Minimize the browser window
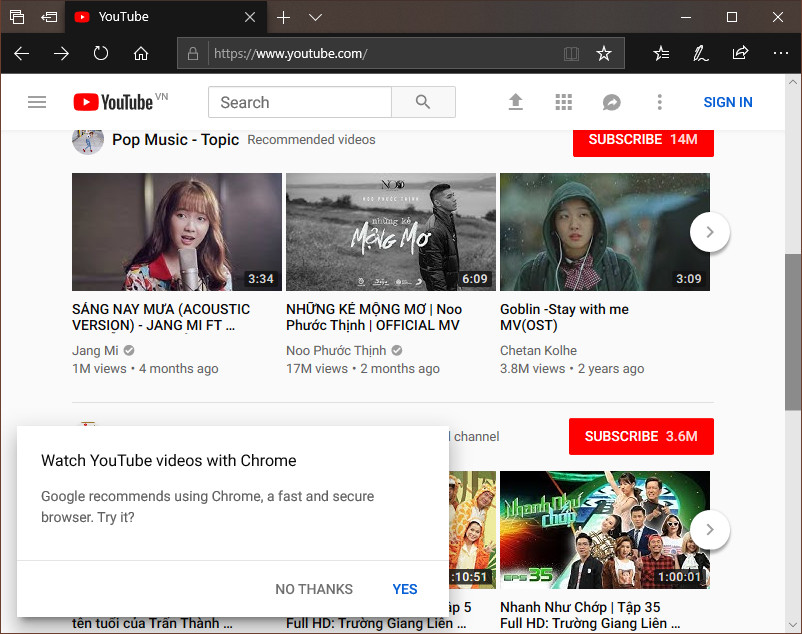 [x=686, y=17]
